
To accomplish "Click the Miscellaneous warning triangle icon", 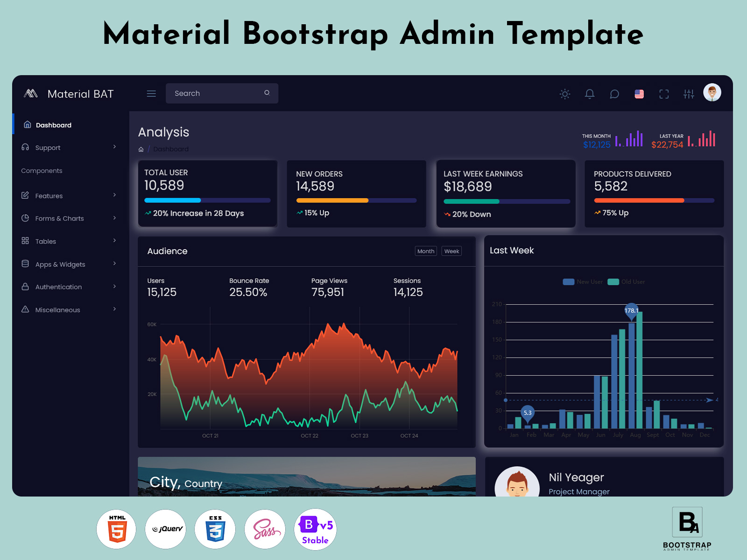I will 25,309.
